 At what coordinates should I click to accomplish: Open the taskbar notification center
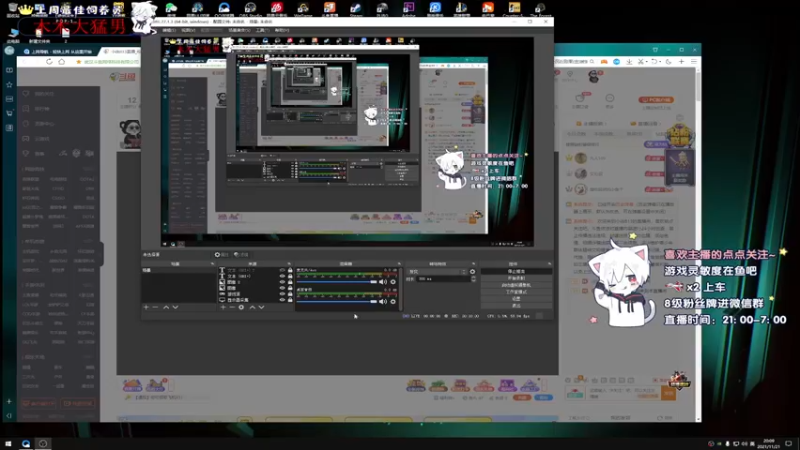point(789,444)
